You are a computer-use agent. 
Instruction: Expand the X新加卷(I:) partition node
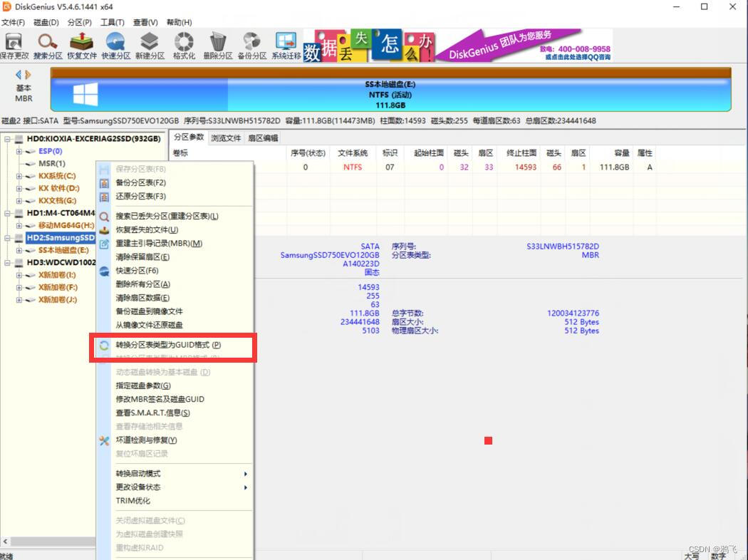tap(19, 275)
